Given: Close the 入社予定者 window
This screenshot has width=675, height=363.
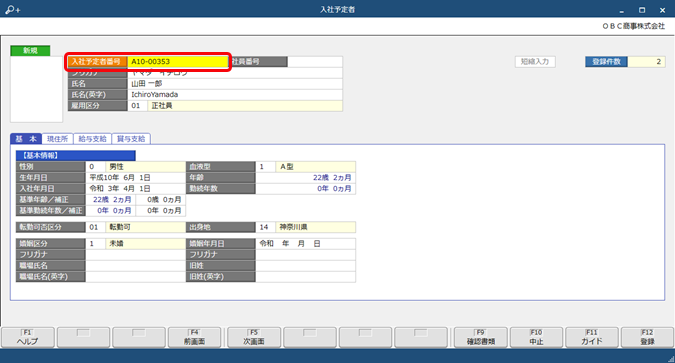Looking at the screenshot, I should (663, 10).
